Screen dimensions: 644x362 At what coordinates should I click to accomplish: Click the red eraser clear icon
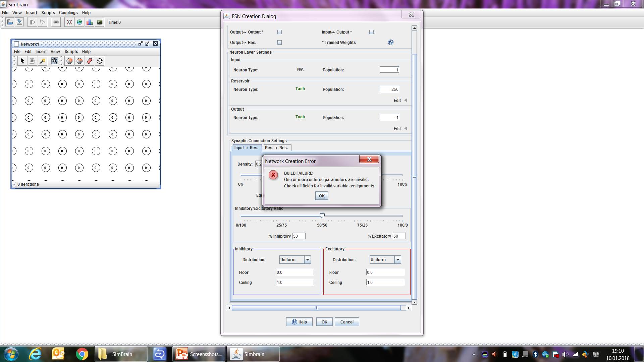[x=90, y=61]
